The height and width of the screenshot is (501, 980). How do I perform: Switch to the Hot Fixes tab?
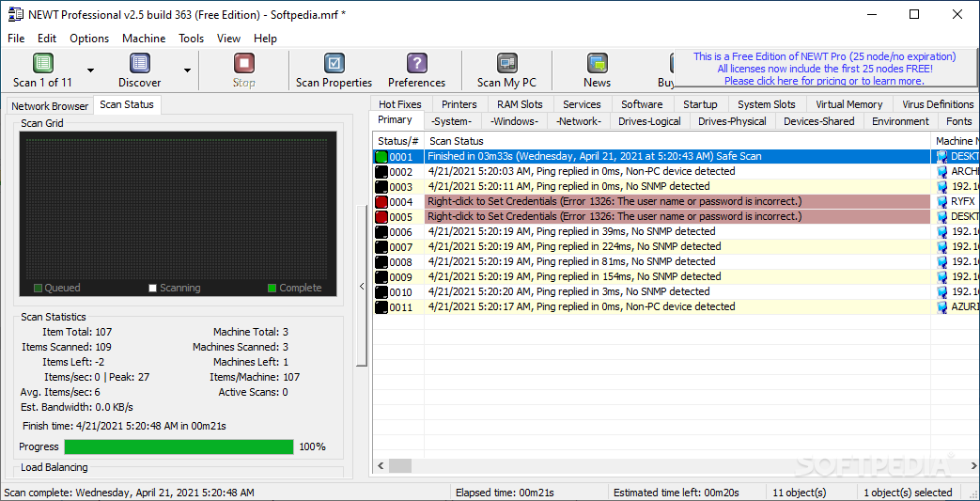(400, 104)
